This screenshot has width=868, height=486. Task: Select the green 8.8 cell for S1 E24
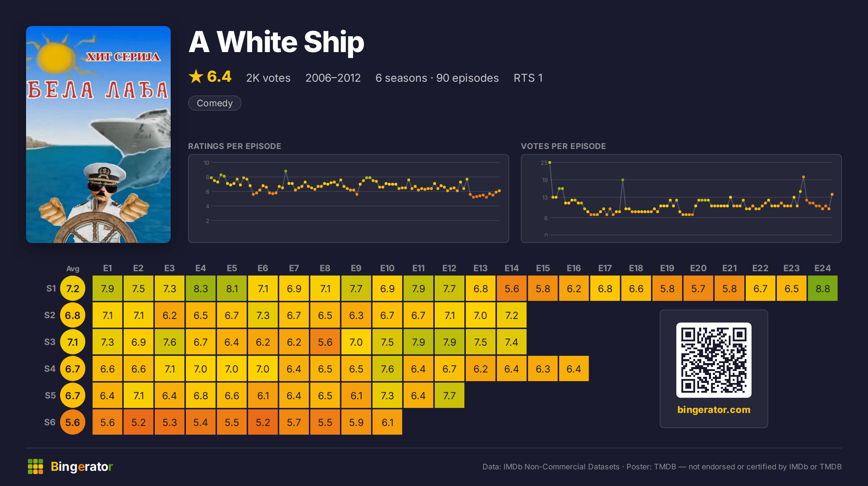[x=822, y=288]
